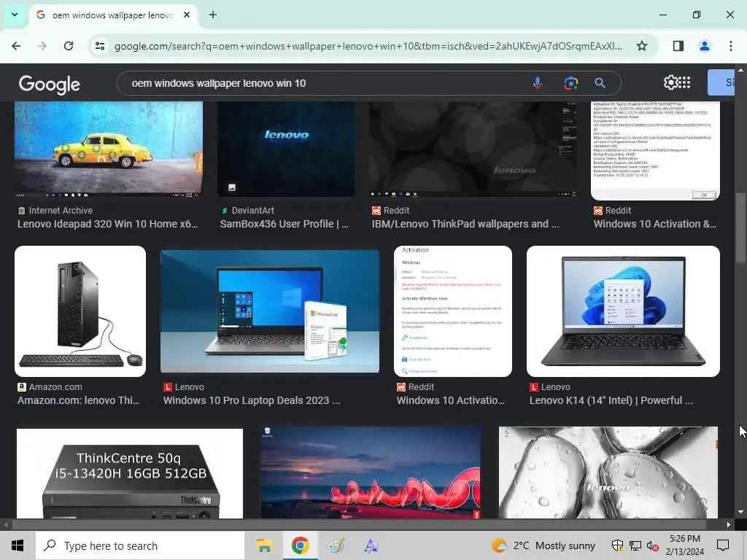Expand the tab search dropdown
Viewport: 747px width, 560px height.
point(15,15)
